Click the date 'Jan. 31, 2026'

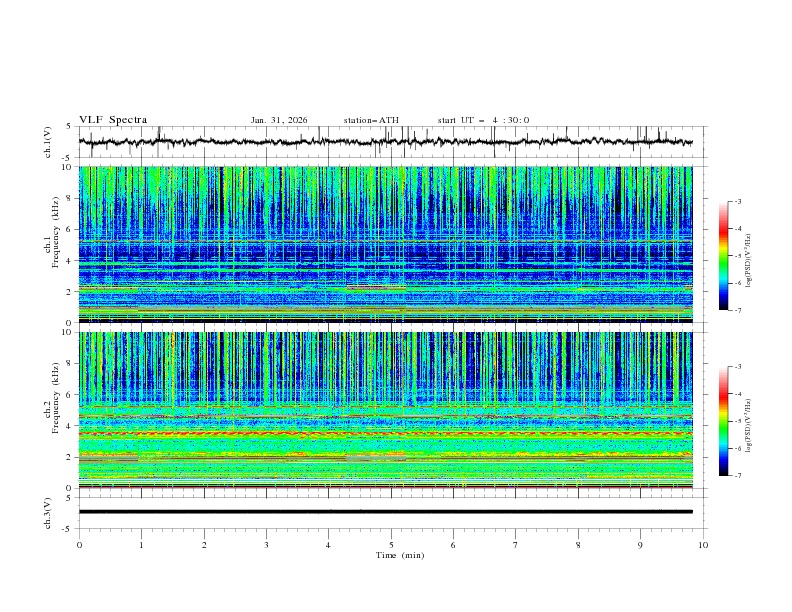coord(279,120)
